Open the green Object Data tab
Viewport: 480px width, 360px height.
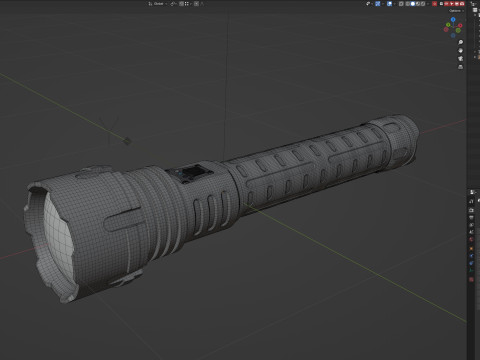[471, 270]
